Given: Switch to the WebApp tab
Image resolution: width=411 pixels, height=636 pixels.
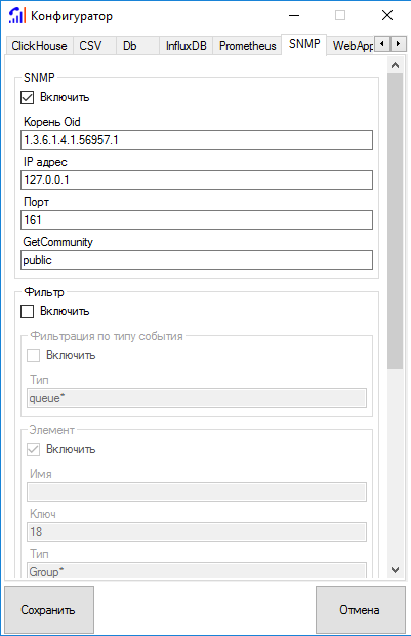Looking at the screenshot, I should click(351, 46).
